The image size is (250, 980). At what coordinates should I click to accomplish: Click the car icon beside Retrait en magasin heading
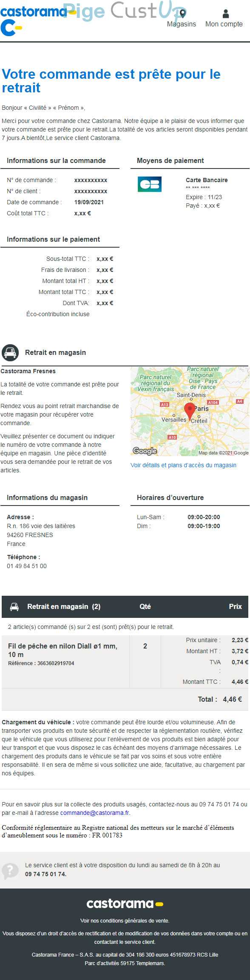click(10, 352)
